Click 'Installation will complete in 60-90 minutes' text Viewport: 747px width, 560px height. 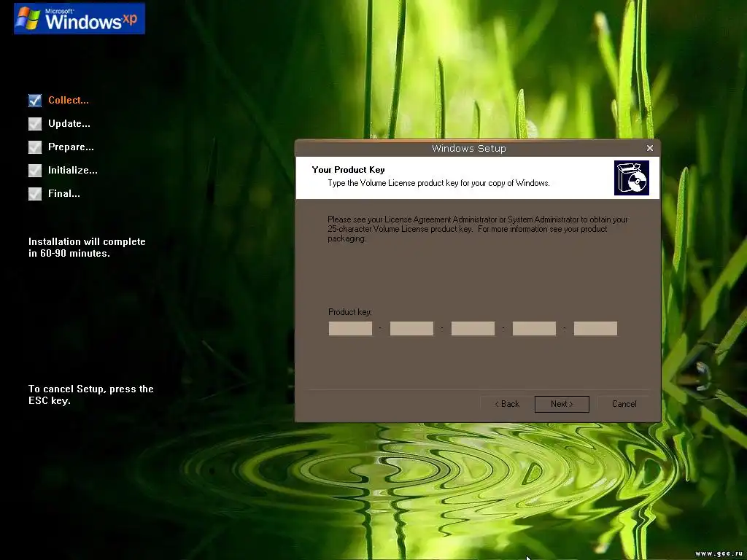pyautogui.click(x=87, y=247)
